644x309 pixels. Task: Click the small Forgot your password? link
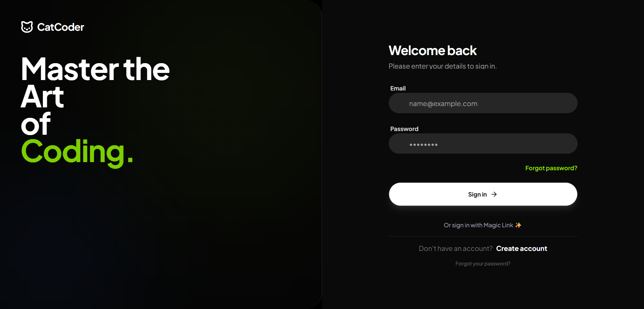483,264
